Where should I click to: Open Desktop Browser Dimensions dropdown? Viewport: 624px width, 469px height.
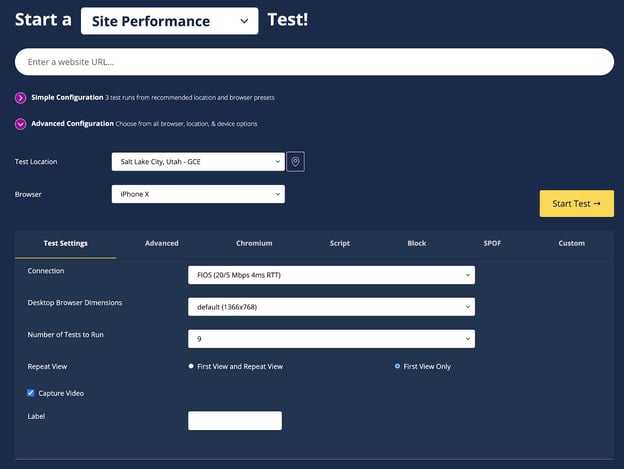point(331,307)
